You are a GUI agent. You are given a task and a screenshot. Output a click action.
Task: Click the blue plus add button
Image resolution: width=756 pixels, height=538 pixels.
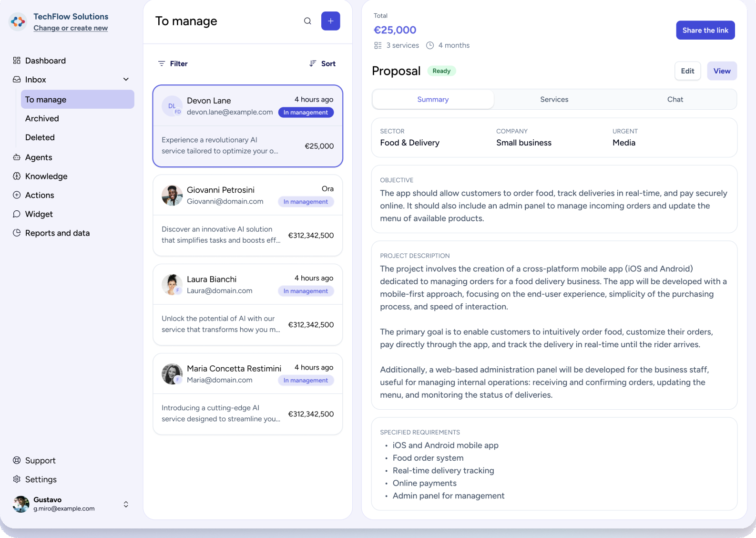click(x=330, y=21)
